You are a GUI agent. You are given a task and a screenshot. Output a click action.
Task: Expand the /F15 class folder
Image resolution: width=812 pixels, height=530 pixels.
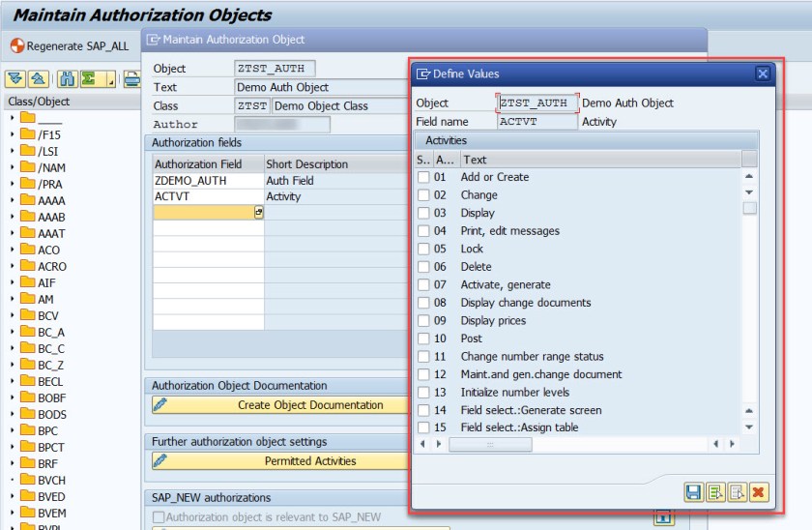[x=12, y=134]
